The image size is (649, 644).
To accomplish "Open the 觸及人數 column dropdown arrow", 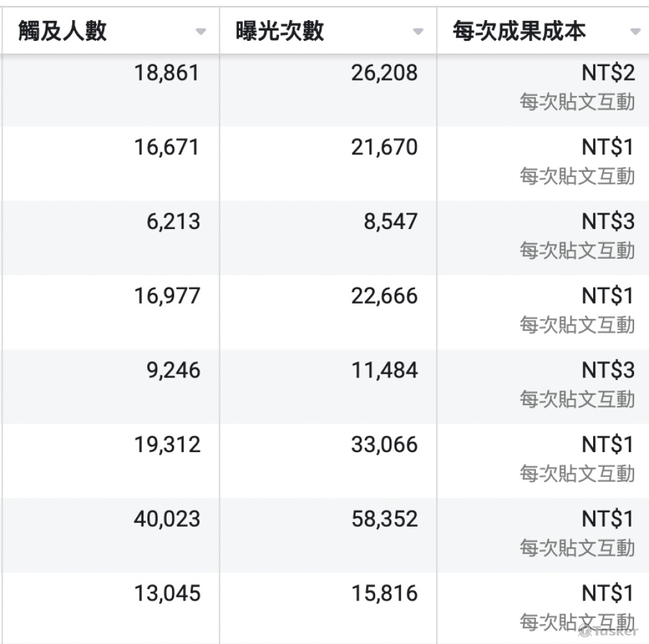I will tap(201, 32).
